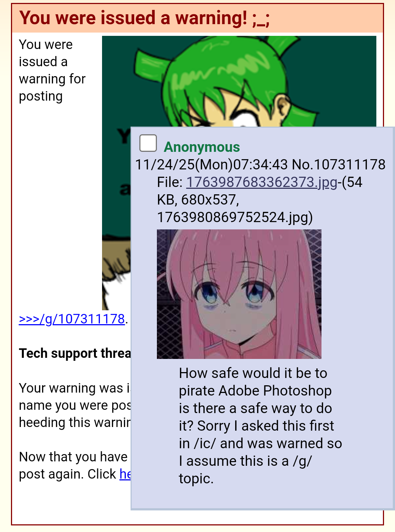This screenshot has height=532, width=395.
Task: Click the '54 KB, 680x537' file info
Action: [x=260, y=191]
